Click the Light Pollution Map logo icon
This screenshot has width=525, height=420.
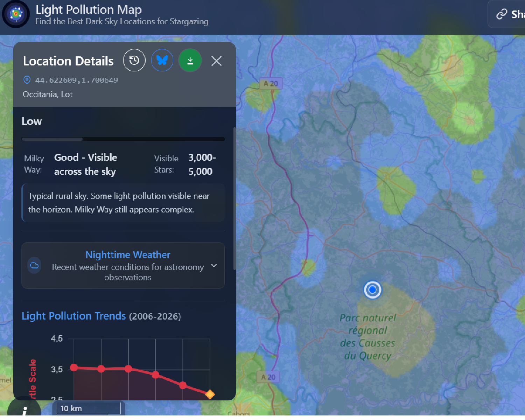[16, 14]
